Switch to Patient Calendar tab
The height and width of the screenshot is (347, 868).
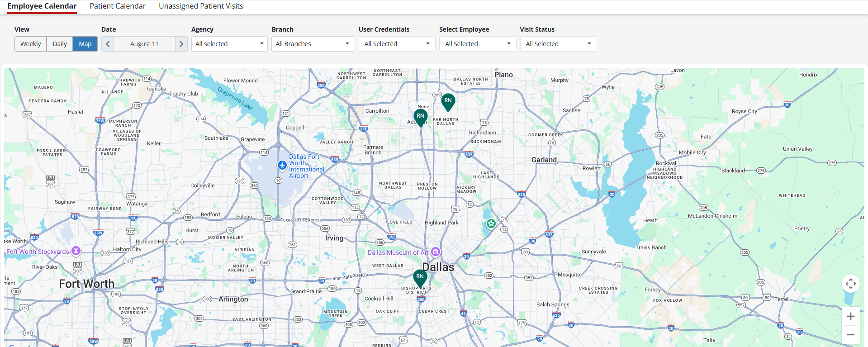point(118,6)
